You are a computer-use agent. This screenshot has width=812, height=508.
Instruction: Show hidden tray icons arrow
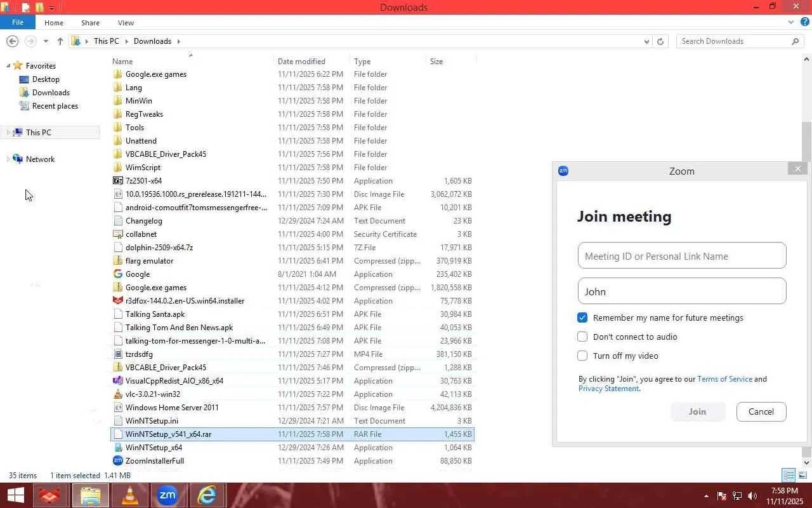[x=706, y=496]
